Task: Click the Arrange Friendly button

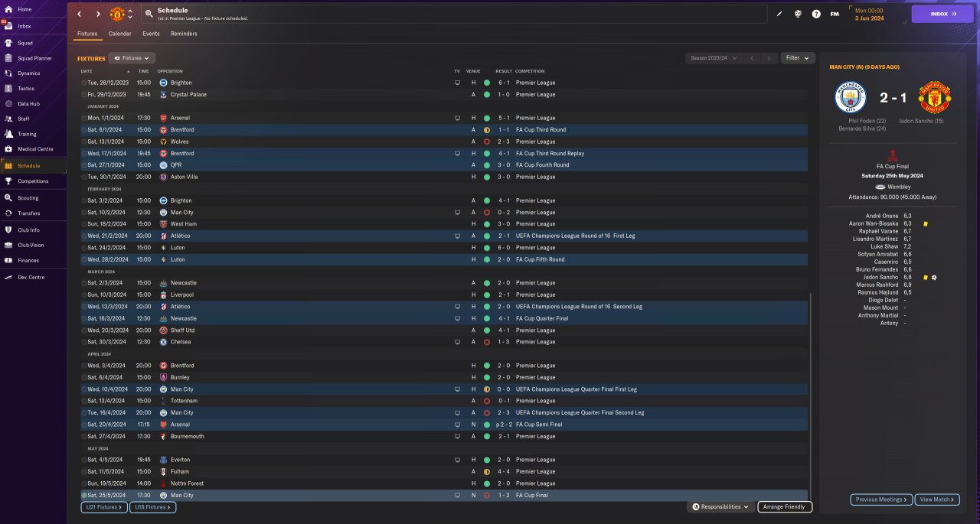Action: click(785, 506)
